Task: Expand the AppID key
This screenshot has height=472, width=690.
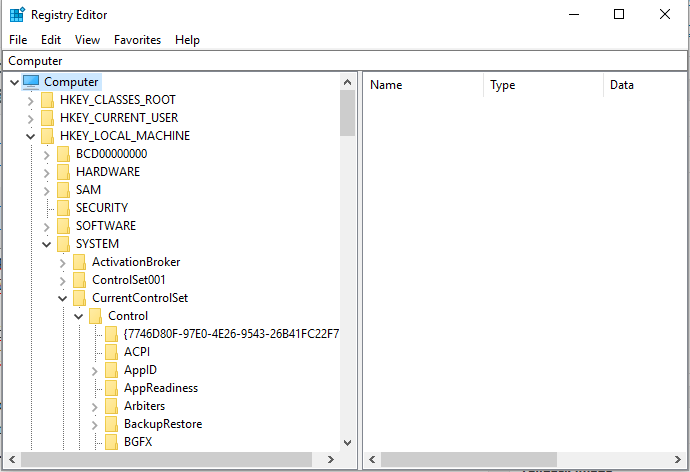Action: (95, 371)
